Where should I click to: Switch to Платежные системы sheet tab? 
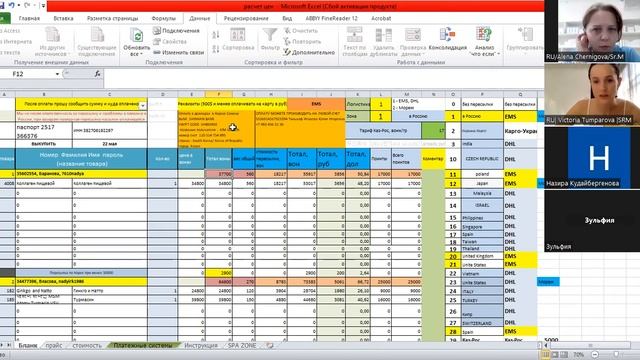[x=143, y=345]
